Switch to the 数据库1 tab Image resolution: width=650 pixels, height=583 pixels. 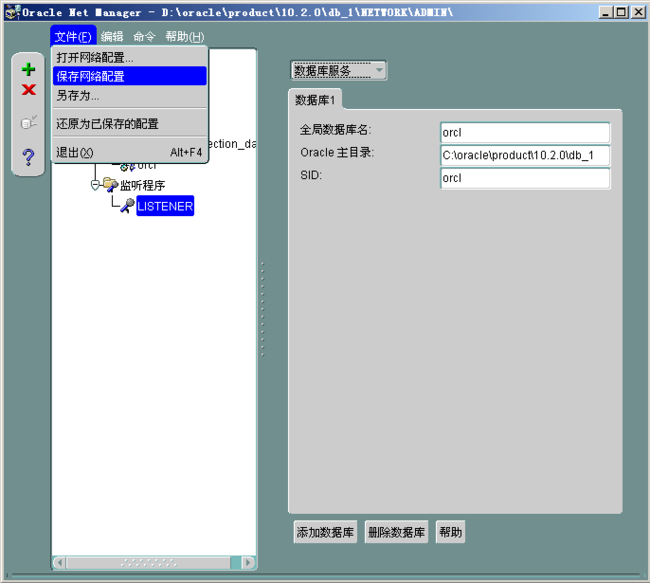(x=315, y=100)
